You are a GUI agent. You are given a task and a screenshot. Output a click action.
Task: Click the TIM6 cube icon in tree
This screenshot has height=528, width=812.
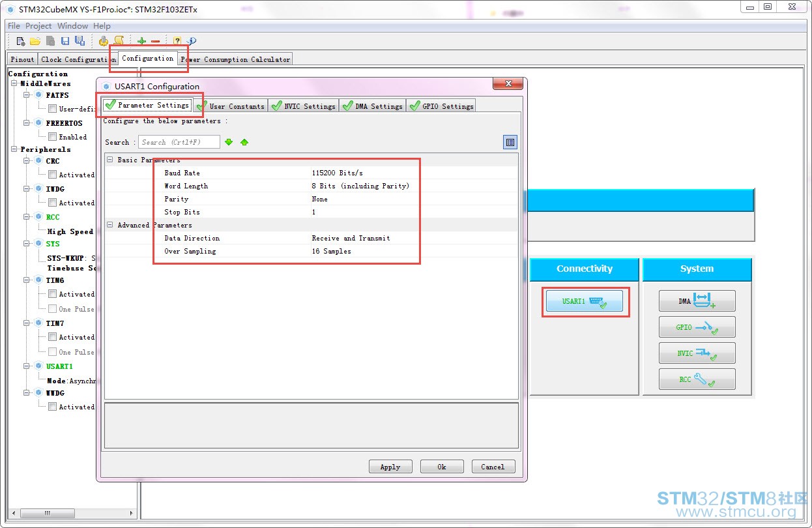tap(38, 280)
